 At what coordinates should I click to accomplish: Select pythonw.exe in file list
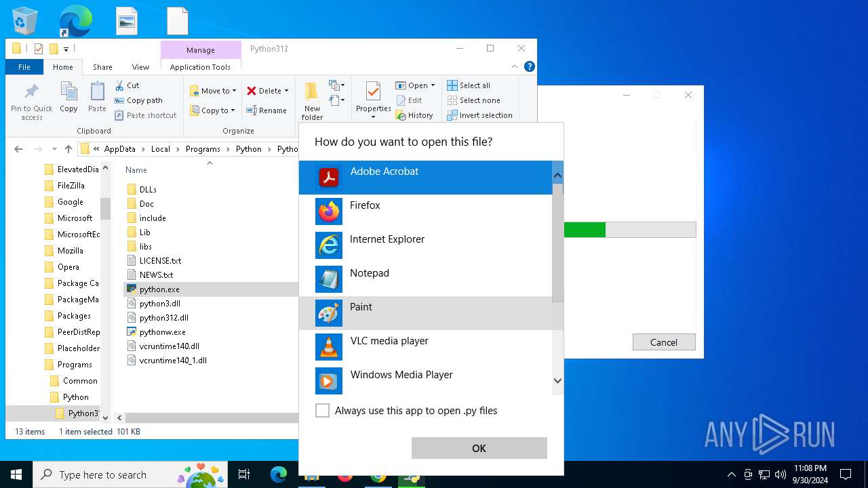(x=162, y=332)
